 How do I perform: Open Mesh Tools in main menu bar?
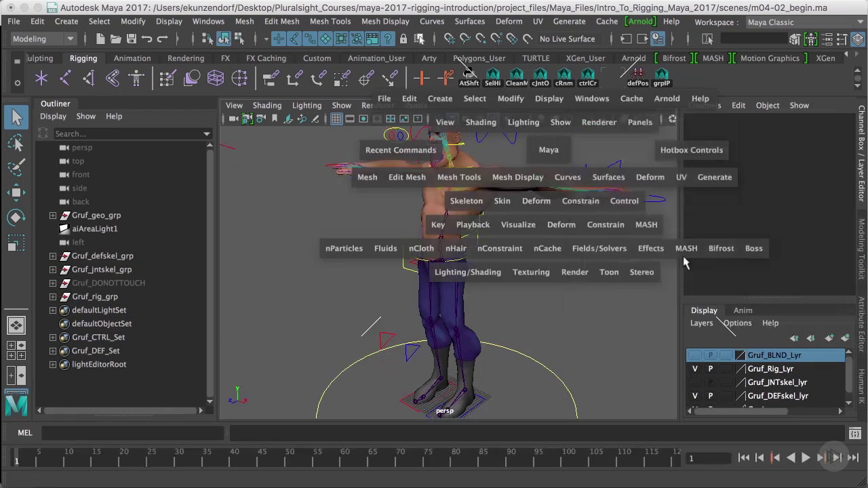[x=330, y=22]
